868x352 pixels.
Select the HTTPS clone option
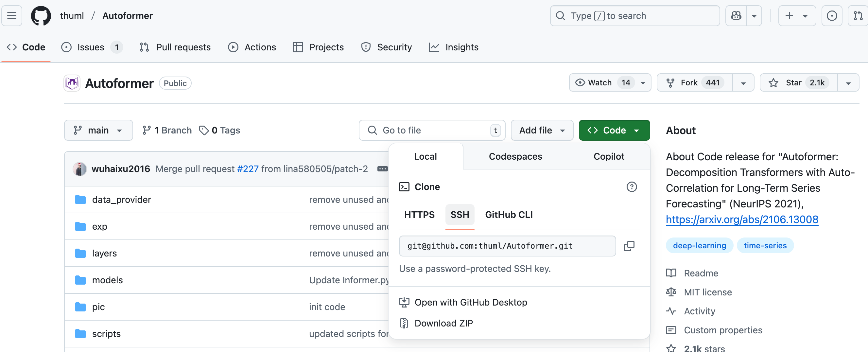419,215
